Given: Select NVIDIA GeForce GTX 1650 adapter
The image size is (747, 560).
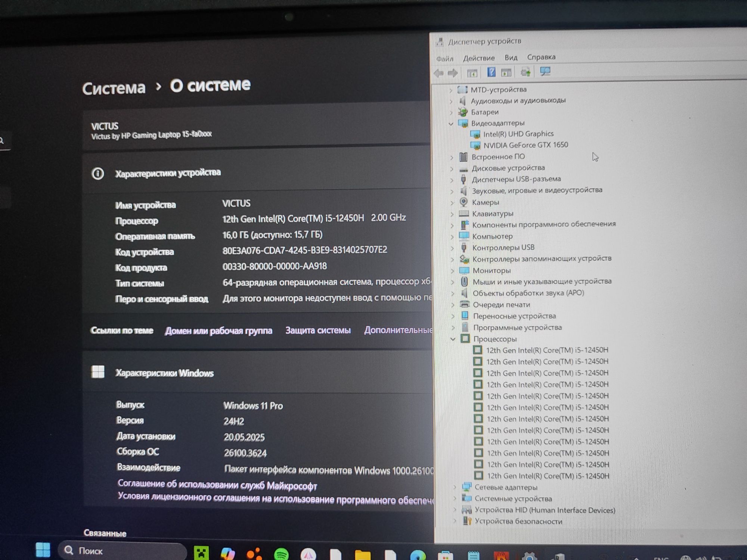Looking at the screenshot, I should tap(526, 145).
